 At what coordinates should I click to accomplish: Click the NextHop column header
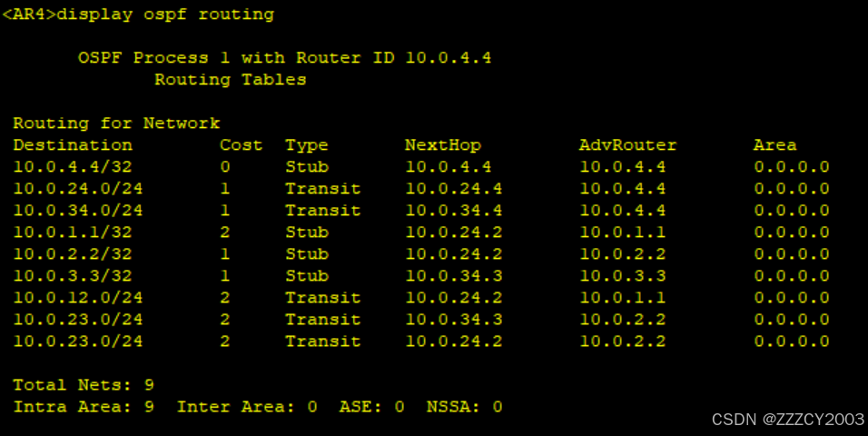[x=442, y=145]
